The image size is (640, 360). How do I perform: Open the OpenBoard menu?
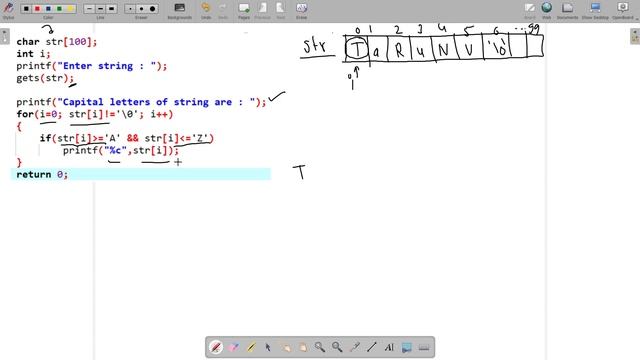(623, 10)
